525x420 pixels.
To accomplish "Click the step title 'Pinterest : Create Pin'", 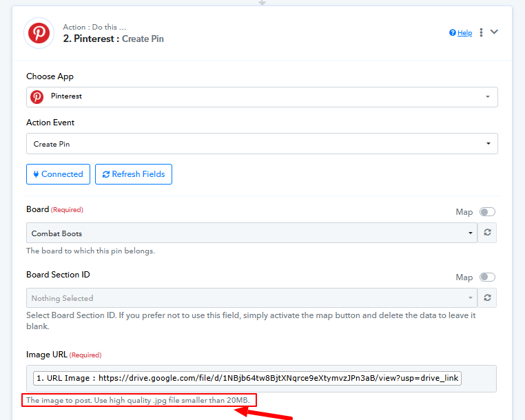I will tap(113, 39).
